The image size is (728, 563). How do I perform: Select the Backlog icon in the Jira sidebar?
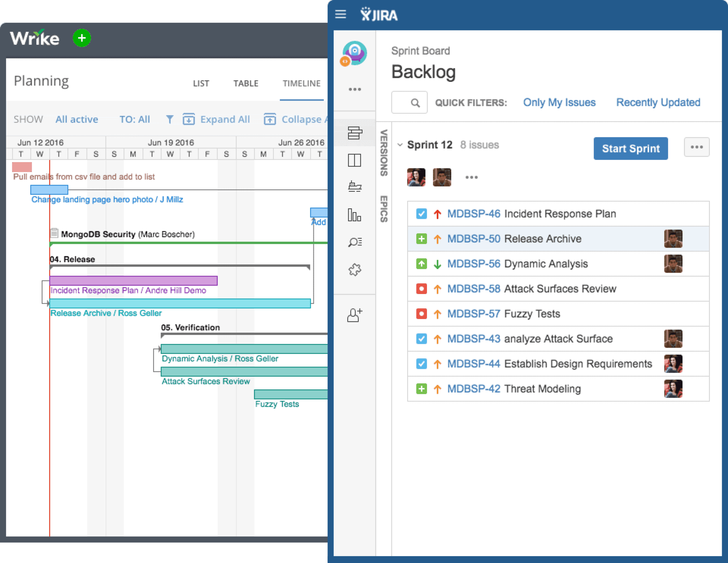click(354, 133)
